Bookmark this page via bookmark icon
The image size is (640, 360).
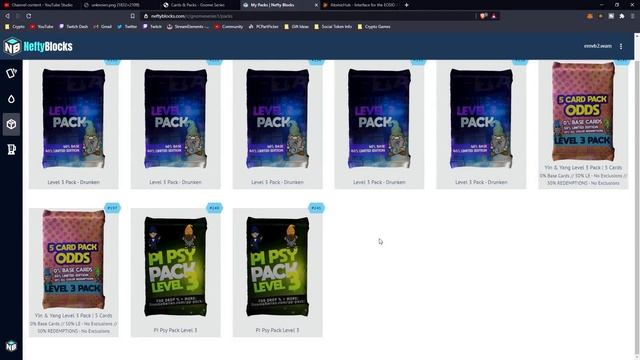tap(133, 16)
